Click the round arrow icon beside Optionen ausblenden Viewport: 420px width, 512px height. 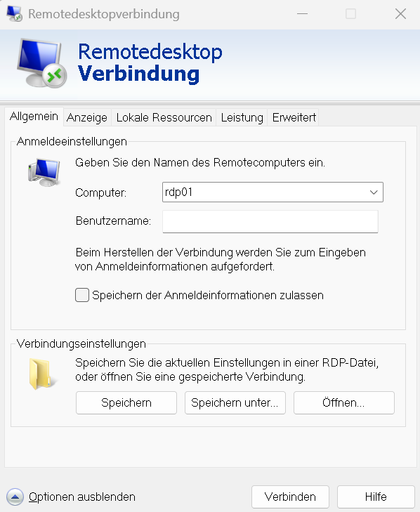click(15, 497)
